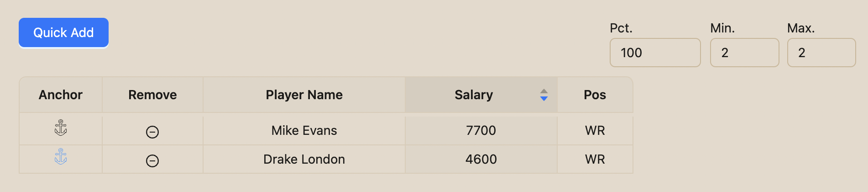Toggle blue anchor icon for Drake London
Viewport: 868px width, 192px height.
pyautogui.click(x=61, y=157)
